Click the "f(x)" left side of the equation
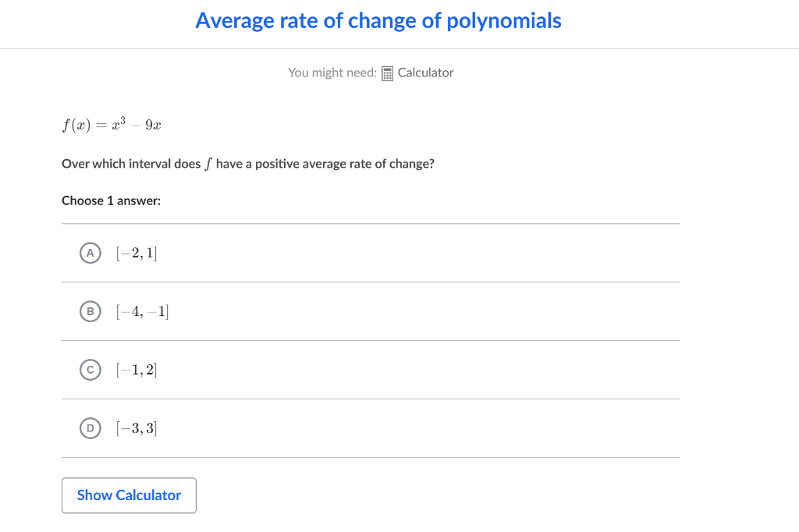 point(75,126)
